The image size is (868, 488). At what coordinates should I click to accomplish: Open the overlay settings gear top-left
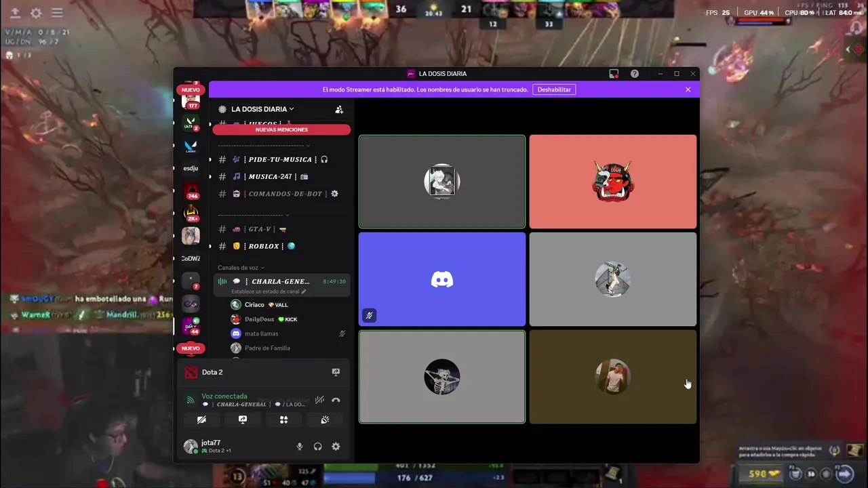pyautogui.click(x=36, y=13)
